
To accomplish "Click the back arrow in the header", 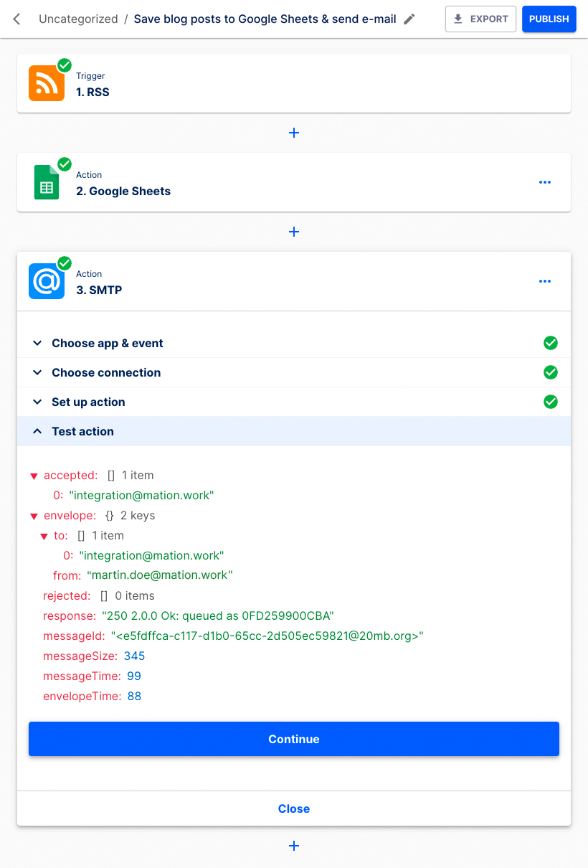I will pyautogui.click(x=16, y=19).
